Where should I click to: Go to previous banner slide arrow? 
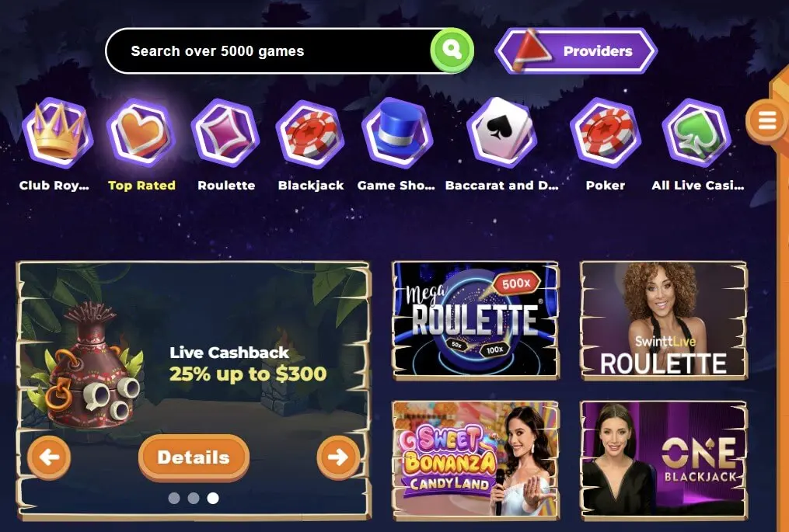(49, 457)
